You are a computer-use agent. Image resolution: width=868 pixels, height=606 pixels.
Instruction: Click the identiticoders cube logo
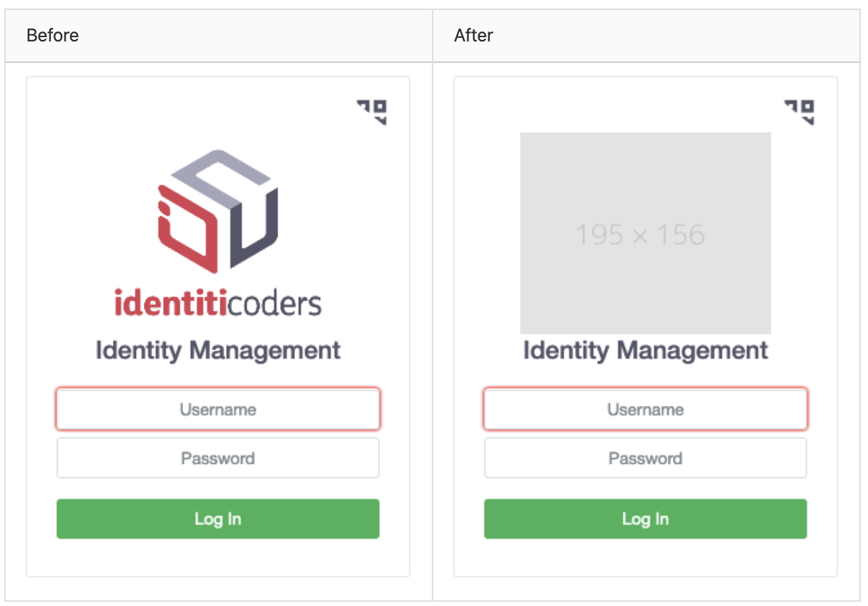[218, 210]
